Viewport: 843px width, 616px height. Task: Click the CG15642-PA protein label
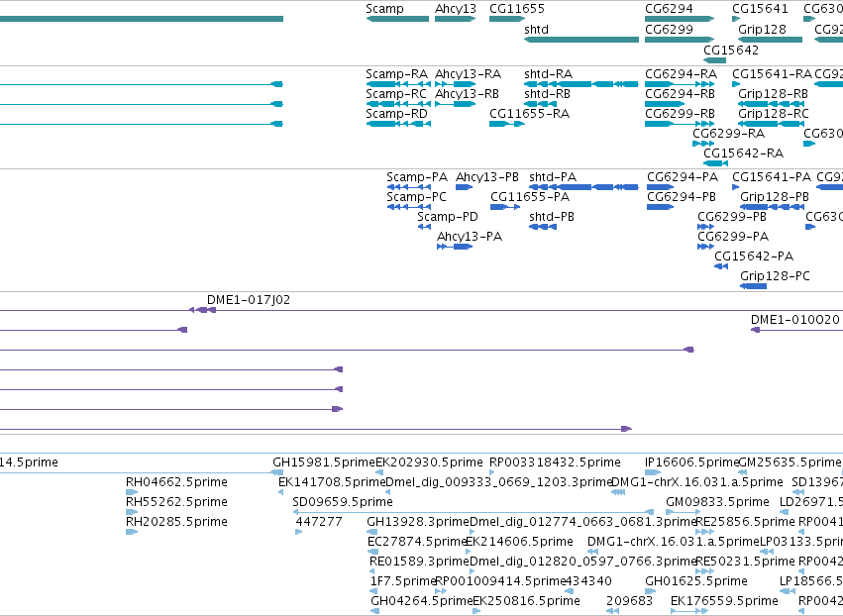pyautogui.click(x=754, y=256)
